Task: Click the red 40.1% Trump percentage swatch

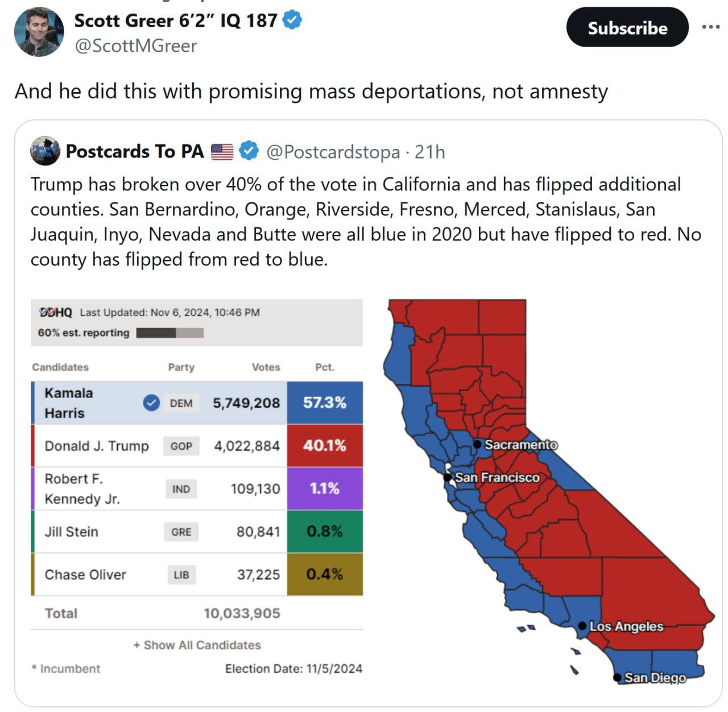Action: coord(324,446)
